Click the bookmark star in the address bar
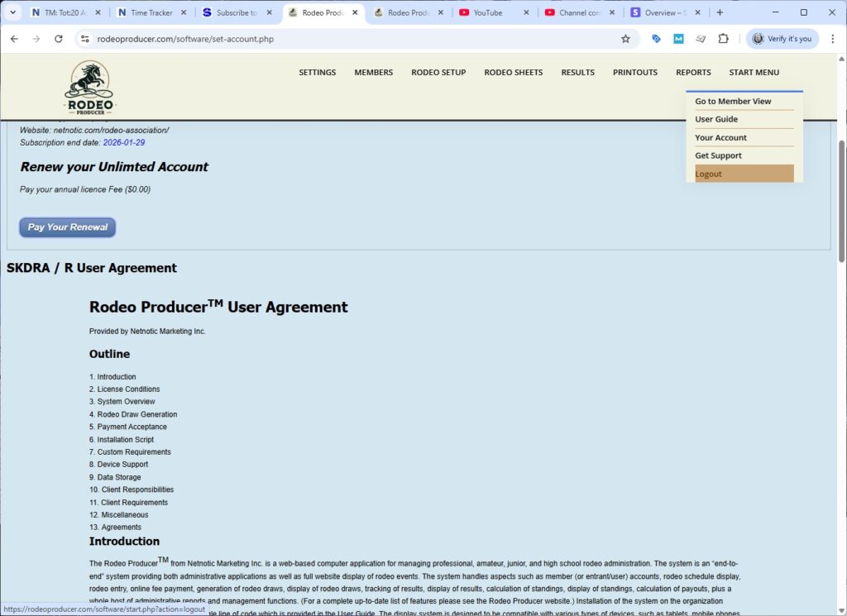The height and width of the screenshot is (616, 847). click(x=626, y=38)
